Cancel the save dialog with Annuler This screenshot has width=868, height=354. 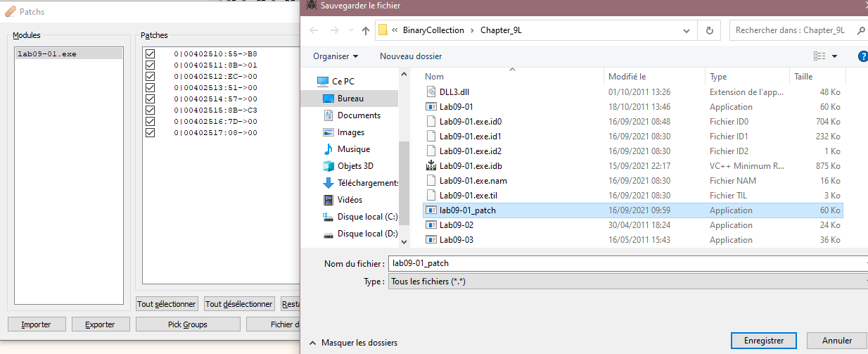[837, 340]
